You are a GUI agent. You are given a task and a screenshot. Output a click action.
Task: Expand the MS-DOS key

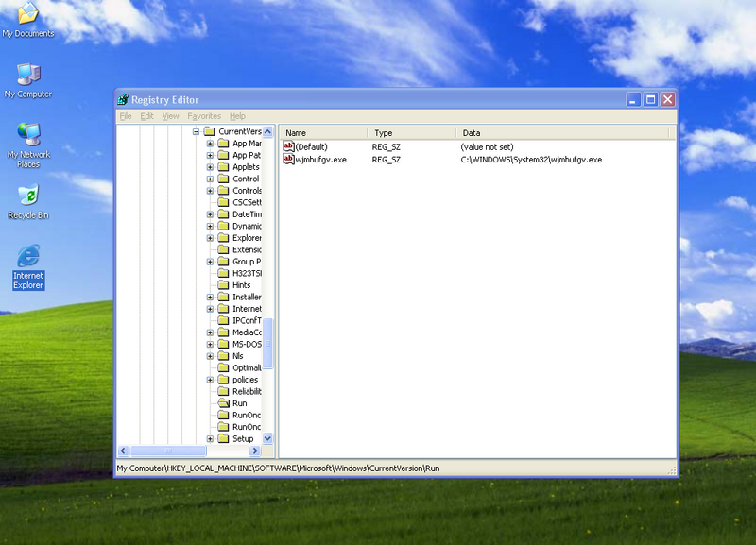click(210, 344)
